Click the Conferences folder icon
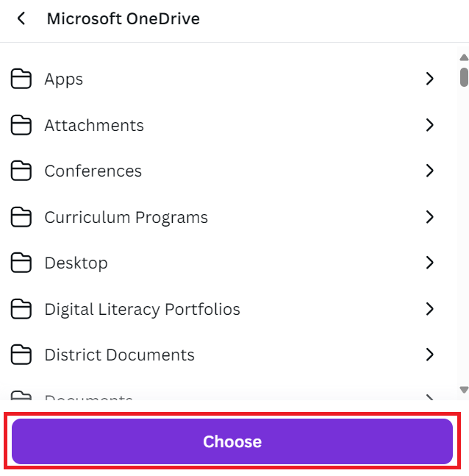The height and width of the screenshot is (476, 469). point(21,171)
